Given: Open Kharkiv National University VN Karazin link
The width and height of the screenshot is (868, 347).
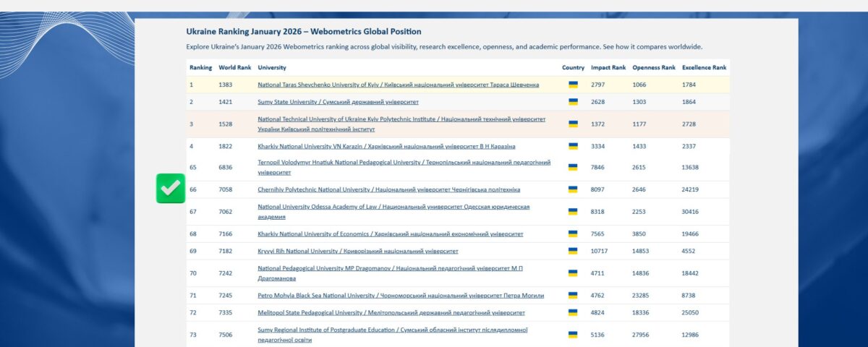Looking at the screenshot, I should tap(386, 146).
